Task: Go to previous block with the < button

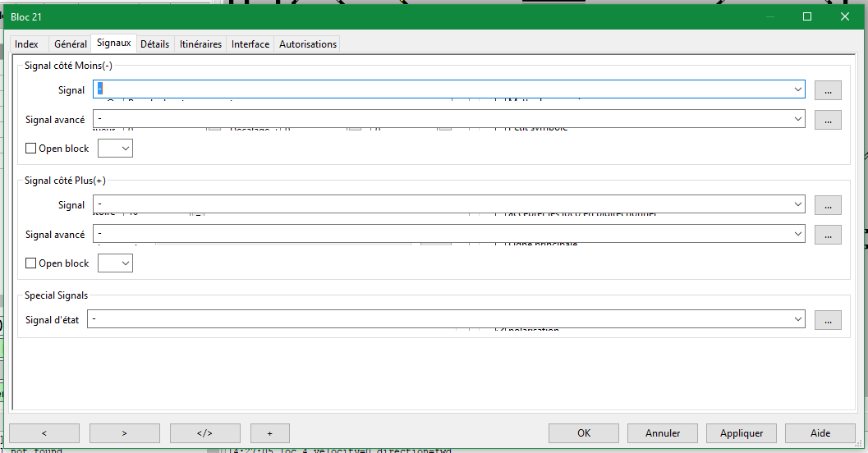Action: (44, 433)
